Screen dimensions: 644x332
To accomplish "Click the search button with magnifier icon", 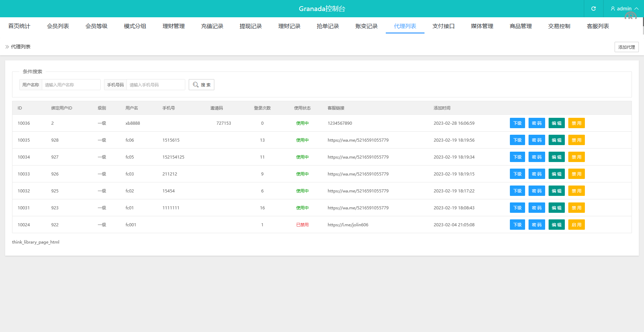I will click(202, 85).
